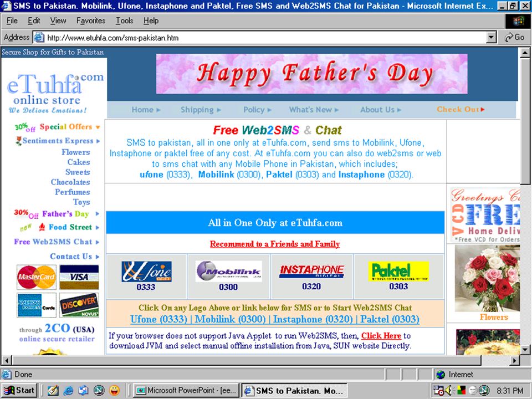Click the American Express Cards logo
The width and height of the screenshot is (532, 399).
click(37, 305)
